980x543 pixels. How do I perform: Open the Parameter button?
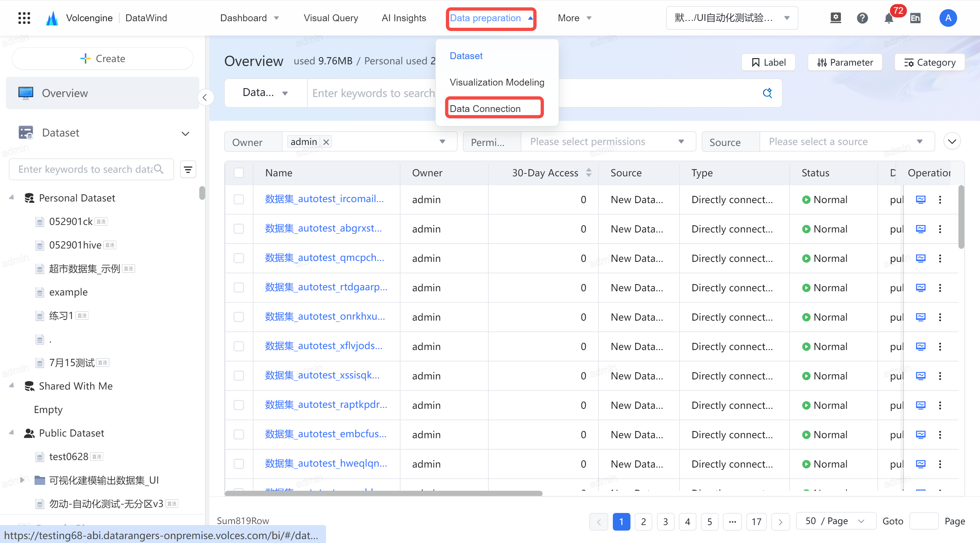point(844,62)
